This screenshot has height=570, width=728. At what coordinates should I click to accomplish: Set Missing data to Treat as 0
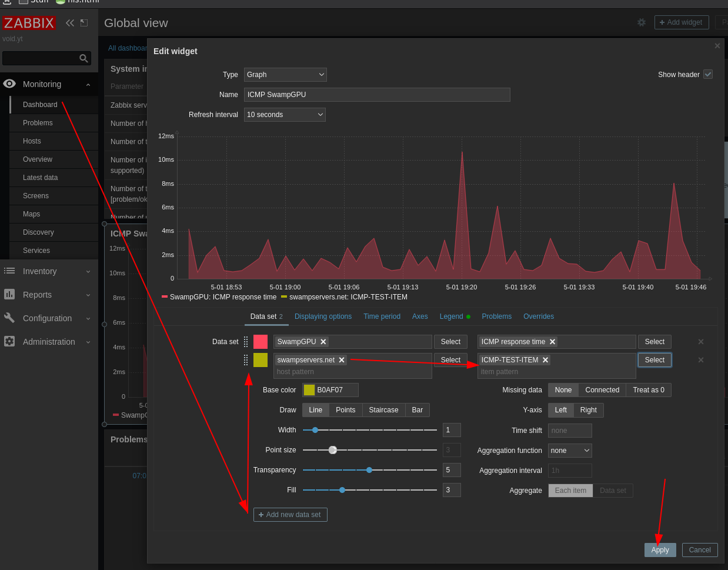[649, 390]
